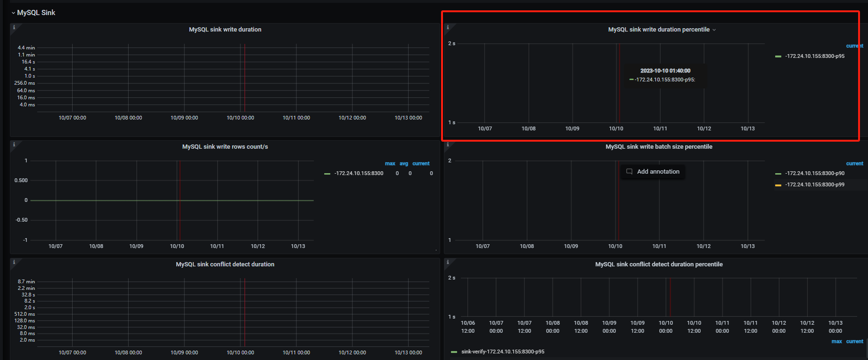Click the comment icon beside Add annotation
This screenshot has width=868, height=360.
[629, 172]
